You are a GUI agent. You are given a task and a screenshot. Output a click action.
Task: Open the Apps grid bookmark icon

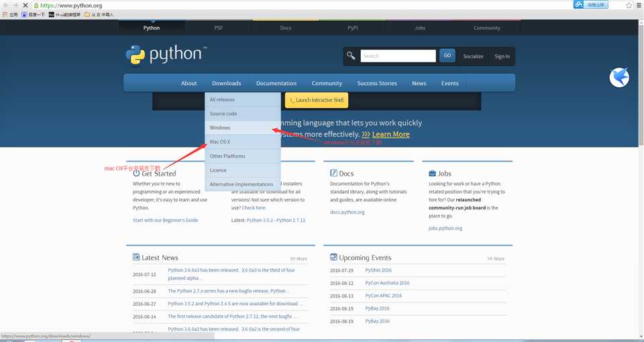pyautogui.click(x=5, y=14)
